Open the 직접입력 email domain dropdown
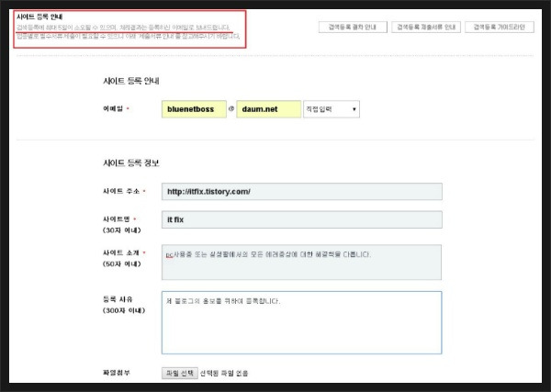 click(332, 109)
